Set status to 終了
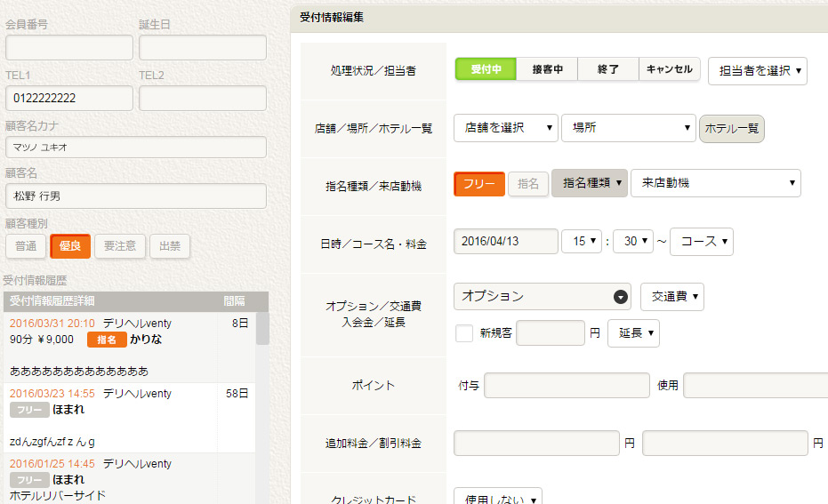Viewport: 828px width, 504px height. [x=608, y=69]
